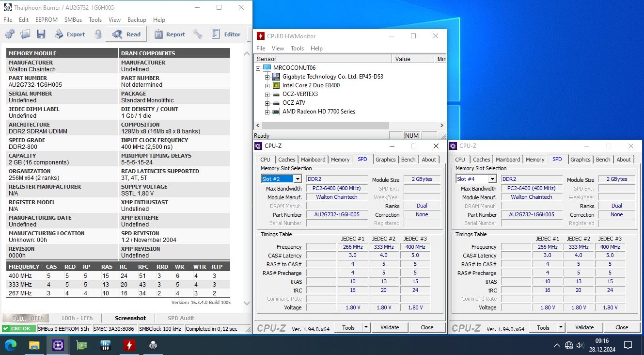Click the wrench icon beside Report
644x355 pixels.
[198, 34]
